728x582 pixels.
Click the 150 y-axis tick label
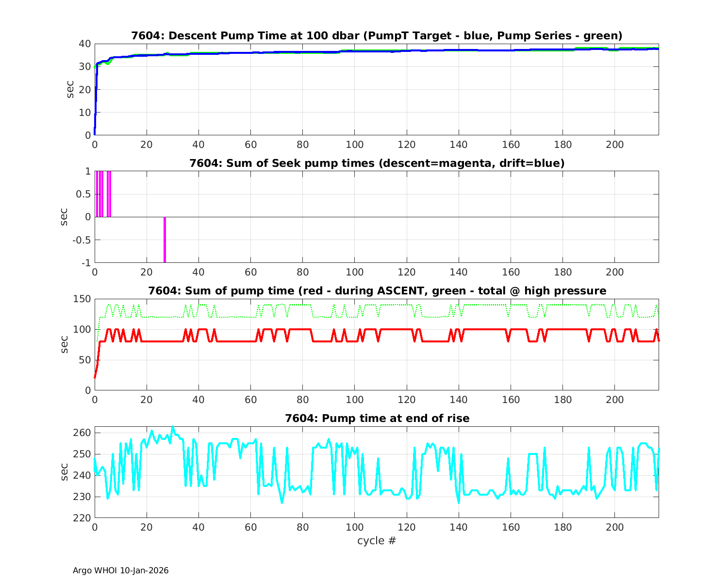point(83,299)
